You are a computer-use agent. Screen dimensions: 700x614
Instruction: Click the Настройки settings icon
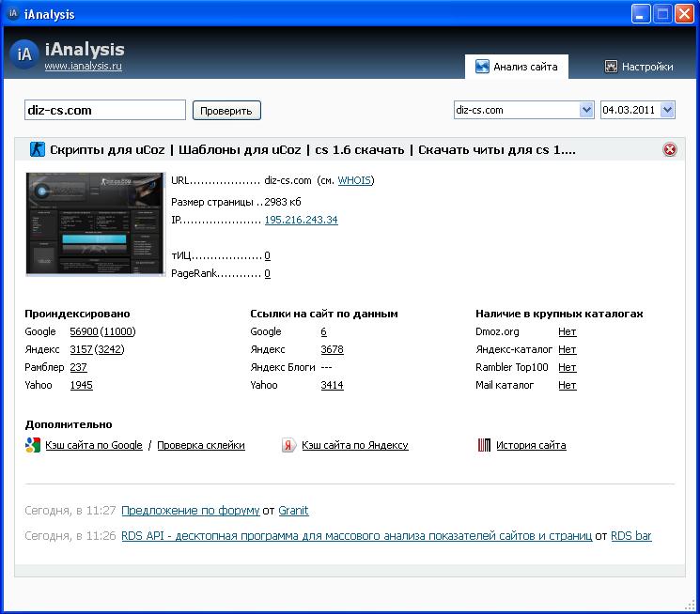611,67
